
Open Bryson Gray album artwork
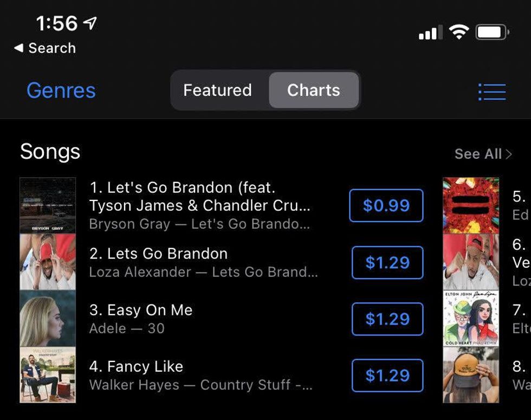click(48, 205)
